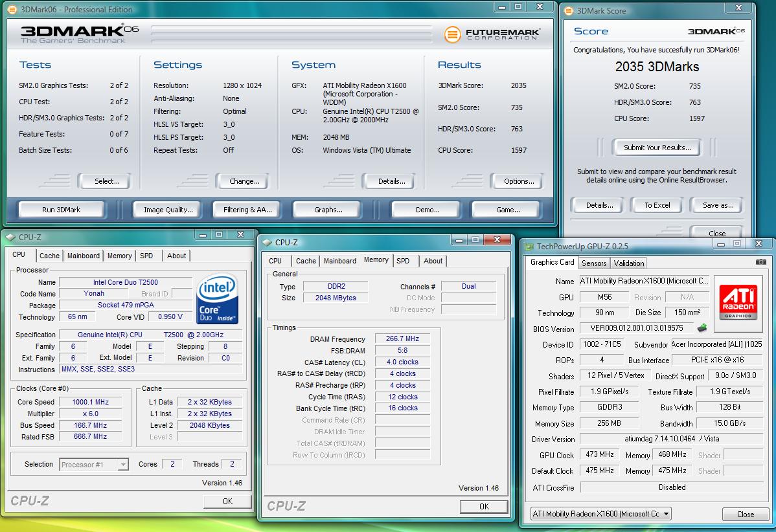Select CPU tab in Memory CPU-Z window
Screen dimensions: 776x532
275,261
